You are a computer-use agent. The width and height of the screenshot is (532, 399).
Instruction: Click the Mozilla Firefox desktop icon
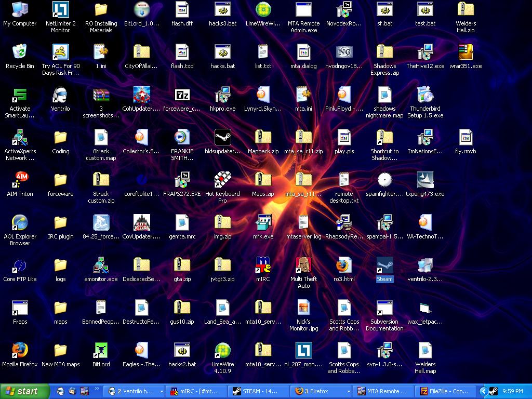pyautogui.click(x=20, y=351)
